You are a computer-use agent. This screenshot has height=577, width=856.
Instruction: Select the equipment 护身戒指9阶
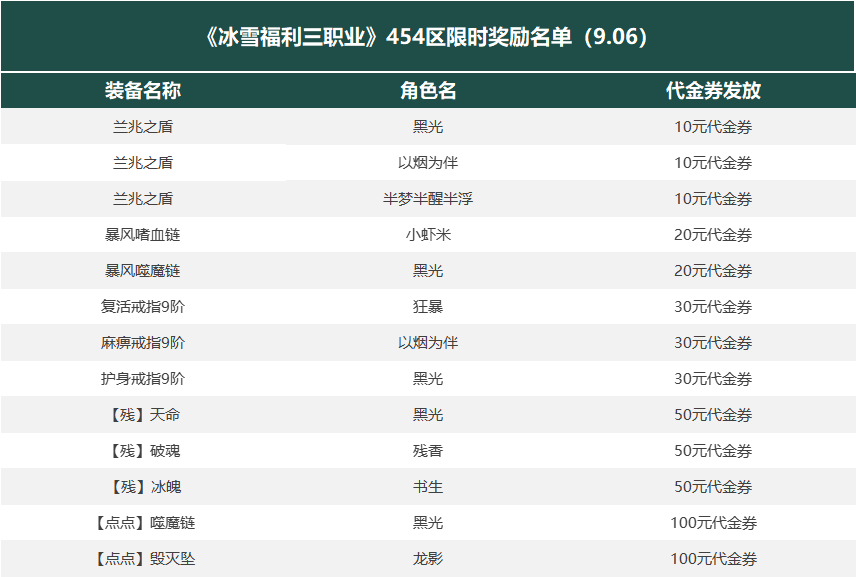142,379
